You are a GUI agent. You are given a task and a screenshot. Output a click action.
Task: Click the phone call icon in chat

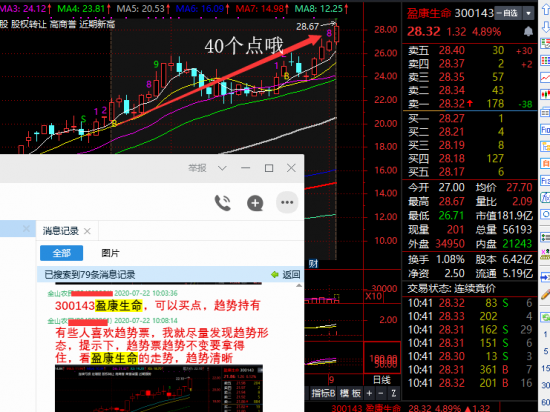pos(223,203)
